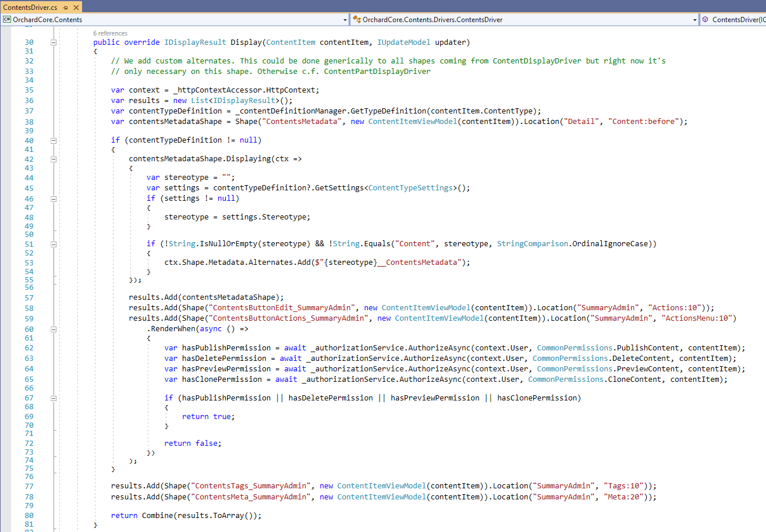766x532 pixels.
Task: Click ContentTypeSettings on line 45
Action: pyautogui.click(x=411, y=188)
